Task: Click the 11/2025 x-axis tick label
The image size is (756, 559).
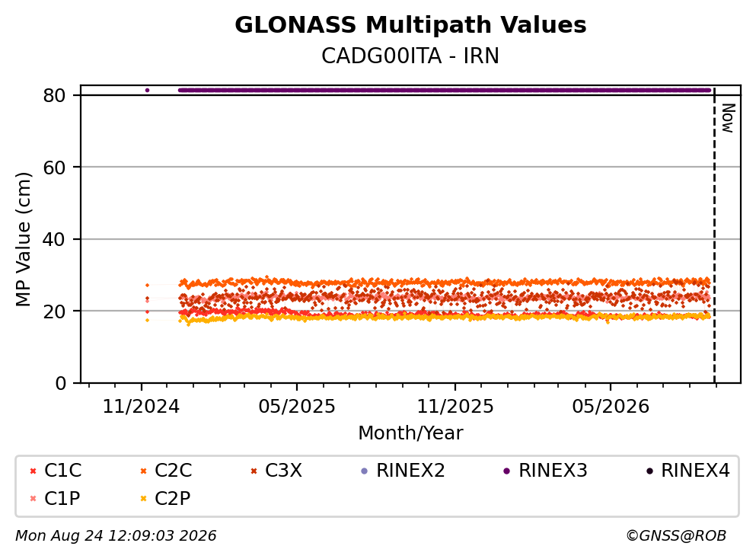Action: coord(455,407)
